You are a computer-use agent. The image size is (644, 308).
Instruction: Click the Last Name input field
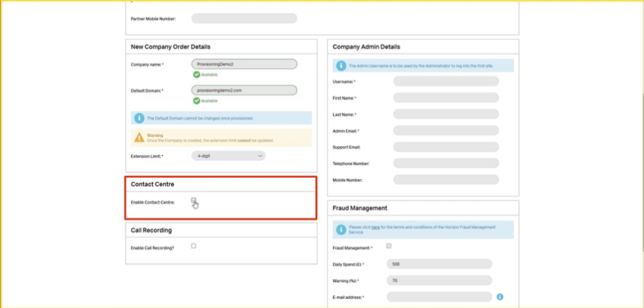point(446,114)
